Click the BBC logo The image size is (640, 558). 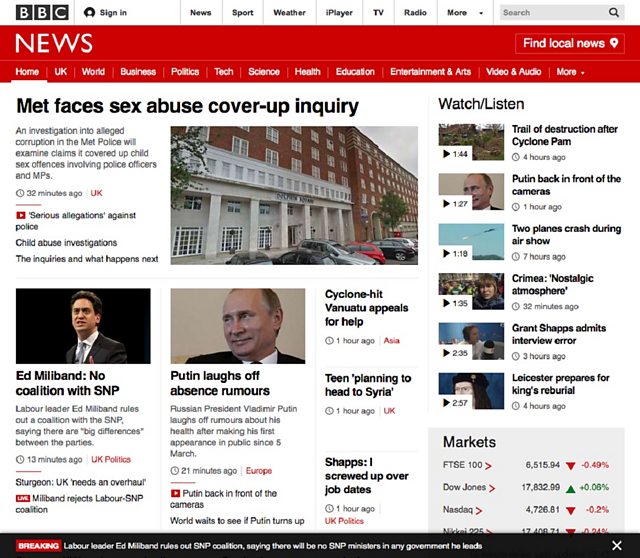42,13
